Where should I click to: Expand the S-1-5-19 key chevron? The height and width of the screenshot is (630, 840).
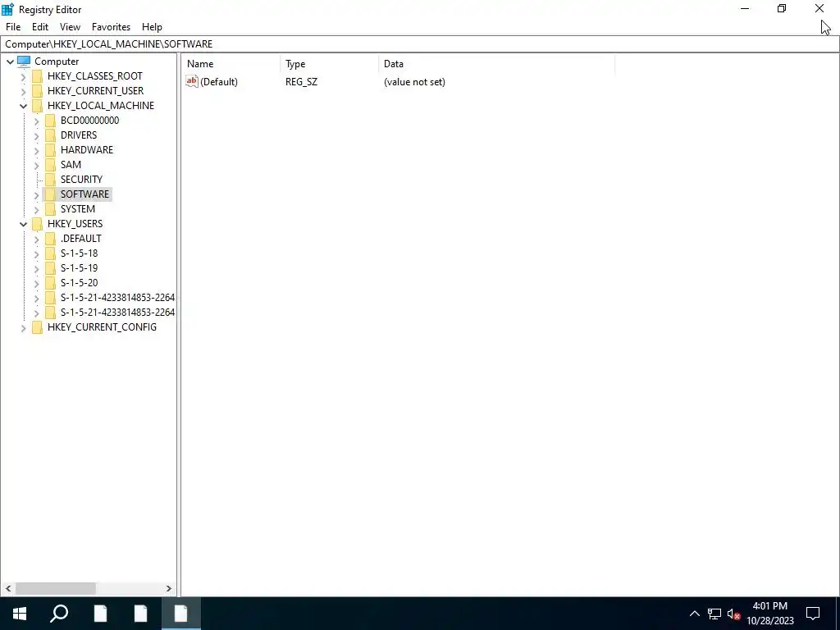pos(36,268)
